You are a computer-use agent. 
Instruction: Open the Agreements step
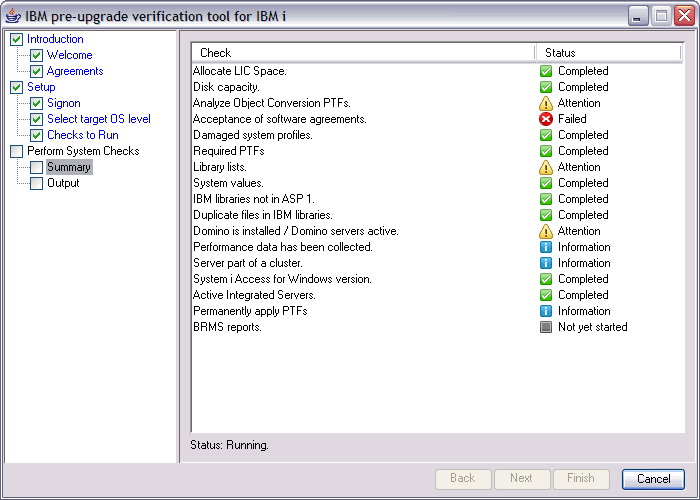pos(75,71)
